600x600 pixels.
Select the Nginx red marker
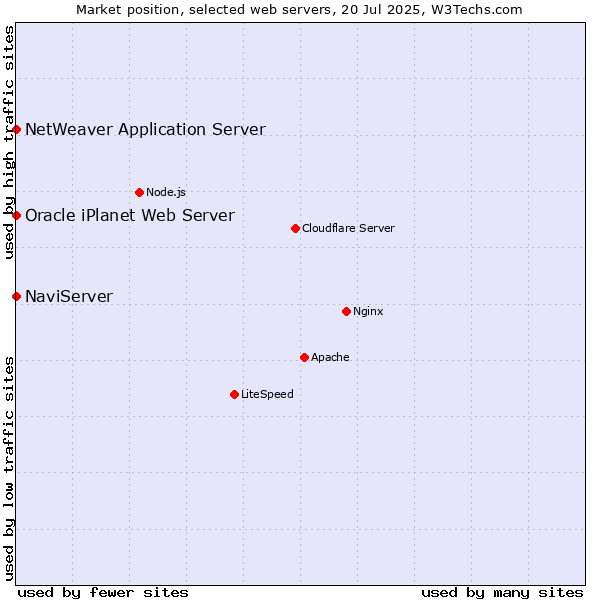347,311
